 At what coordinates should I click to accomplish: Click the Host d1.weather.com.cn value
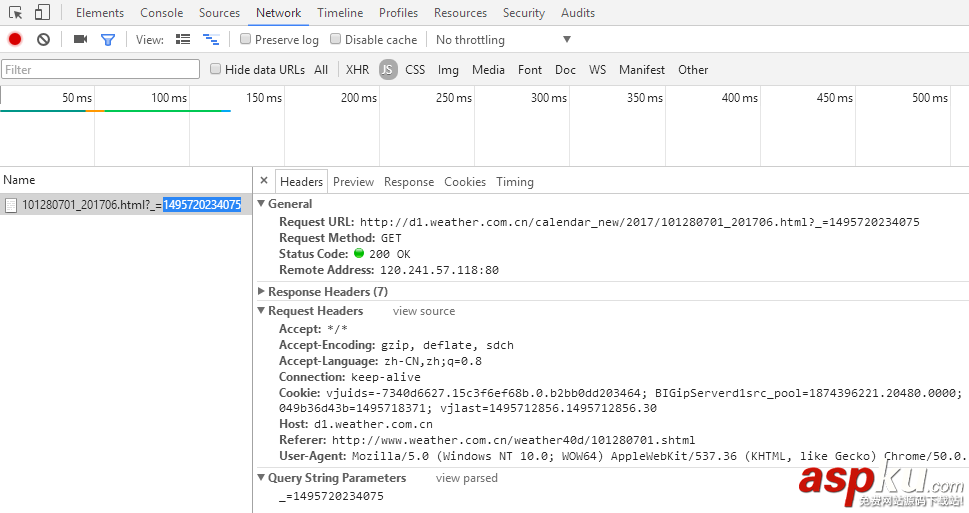(373, 424)
